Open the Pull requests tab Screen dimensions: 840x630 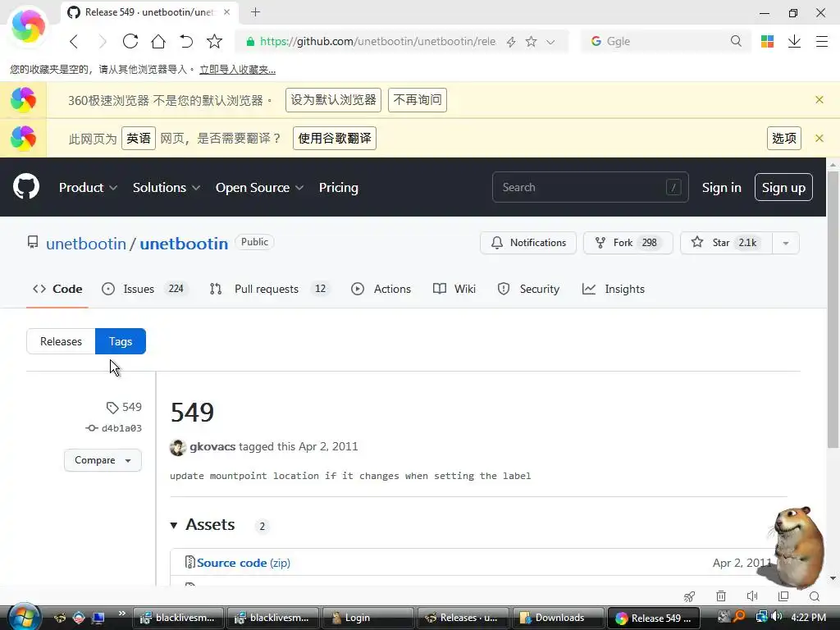click(x=270, y=290)
